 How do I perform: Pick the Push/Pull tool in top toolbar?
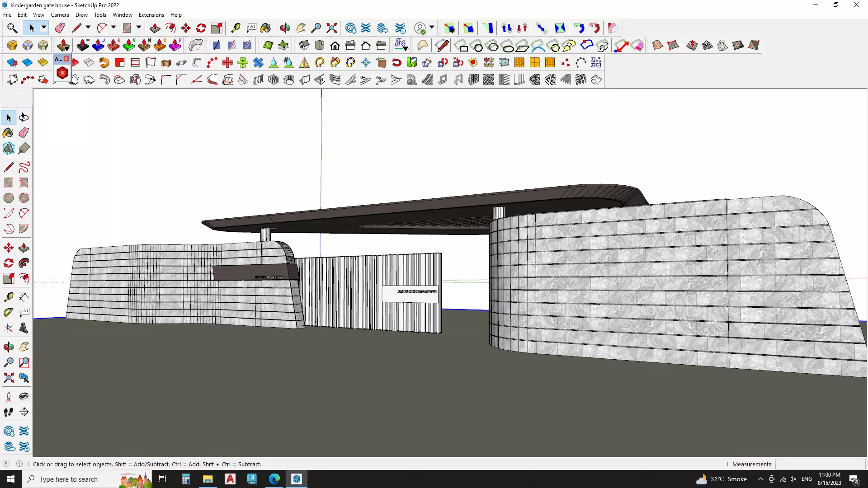155,28
